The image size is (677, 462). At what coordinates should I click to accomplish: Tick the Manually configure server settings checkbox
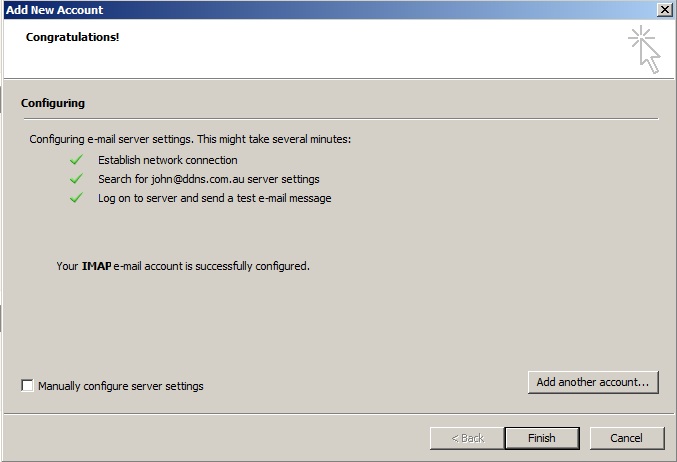(x=27, y=386)
